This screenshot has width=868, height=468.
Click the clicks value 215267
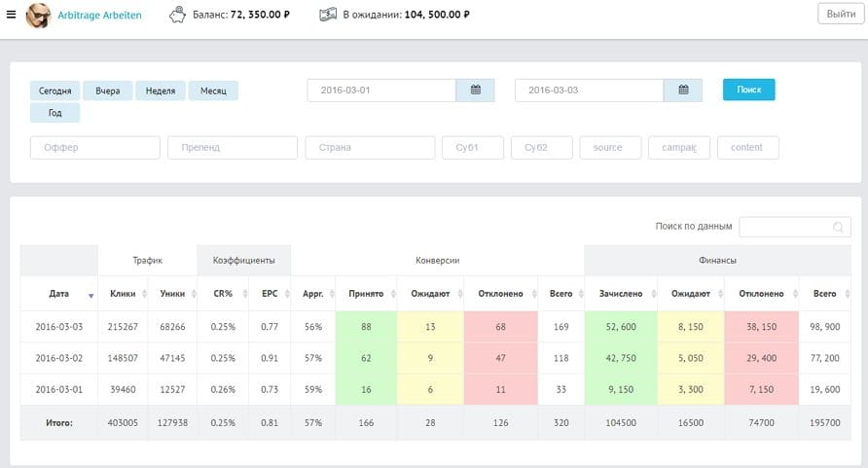tap(123, 327)
